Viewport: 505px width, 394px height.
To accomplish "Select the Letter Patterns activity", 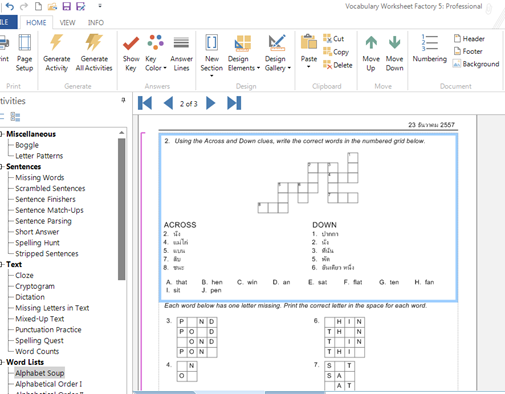I will pos(39,156).
